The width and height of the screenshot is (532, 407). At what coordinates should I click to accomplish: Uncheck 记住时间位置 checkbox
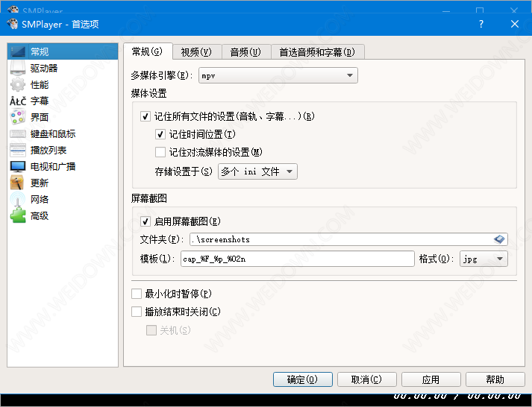point(160,134)
